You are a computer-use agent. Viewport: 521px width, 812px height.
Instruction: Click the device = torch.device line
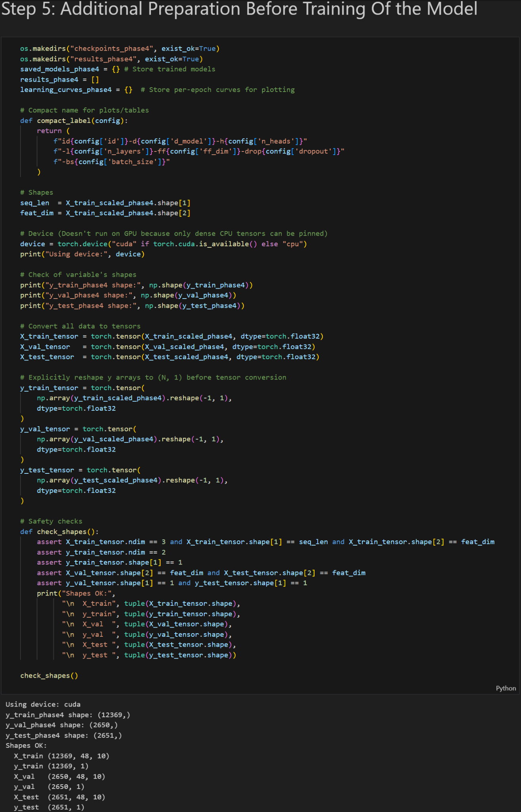pyautogui.click(x=163, y=244)
